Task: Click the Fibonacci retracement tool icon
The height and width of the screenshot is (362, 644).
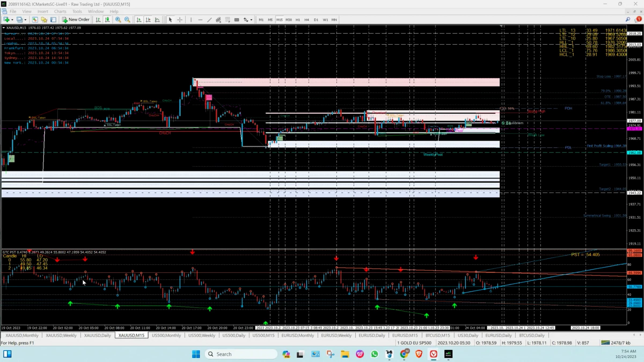Action: (228, 20)
